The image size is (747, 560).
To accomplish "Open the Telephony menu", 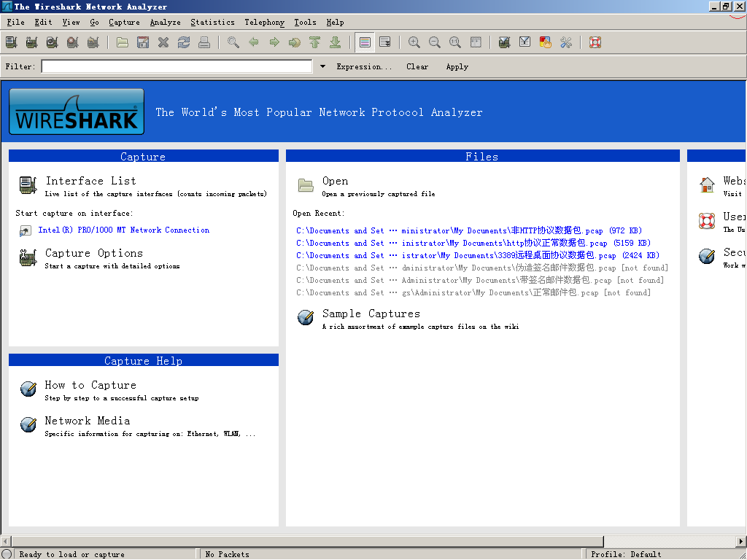I will click(264, 23).
